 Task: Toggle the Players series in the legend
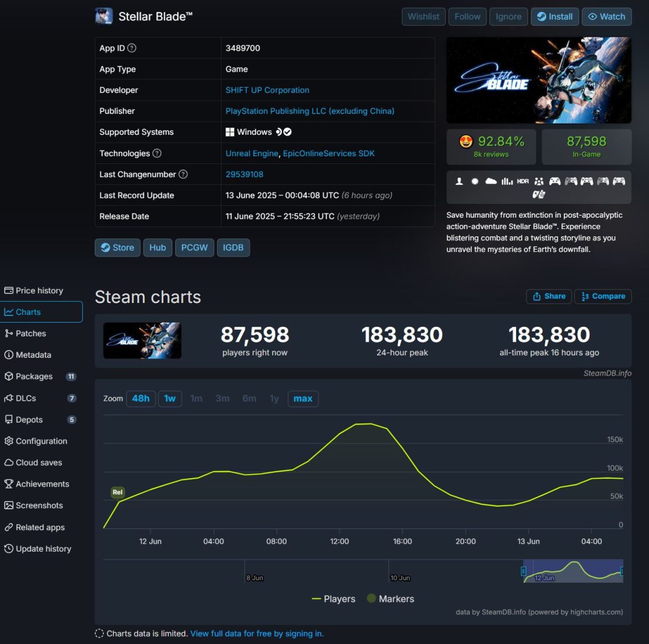point(334,599)
